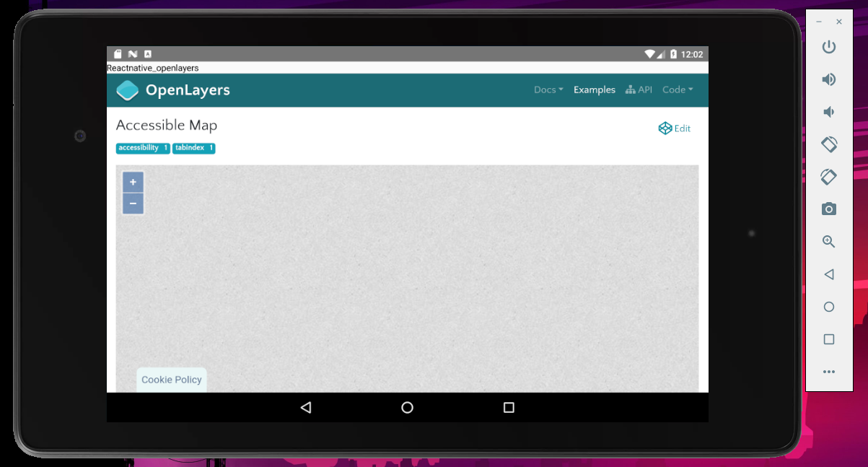
Task: Rotate device left using the upper rotate icon
Action: pos(829,144)
